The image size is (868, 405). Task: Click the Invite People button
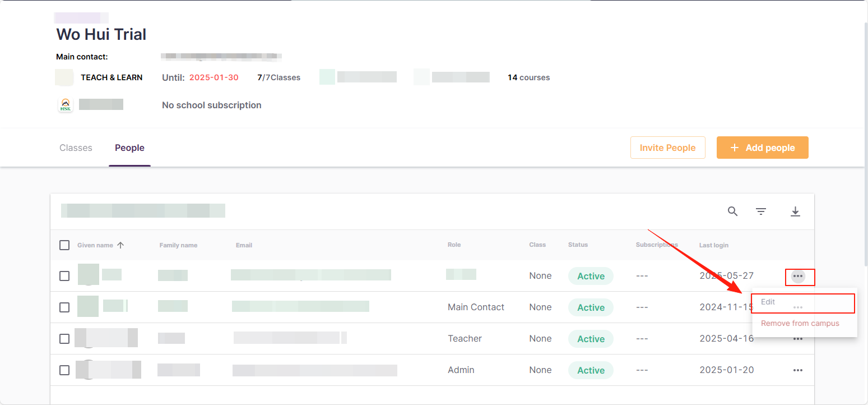point(667,148)
